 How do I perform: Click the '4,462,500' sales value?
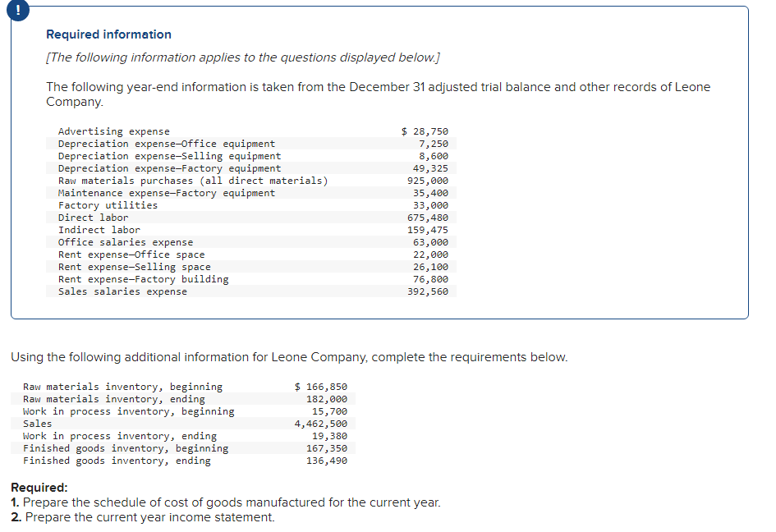[321, 424]
